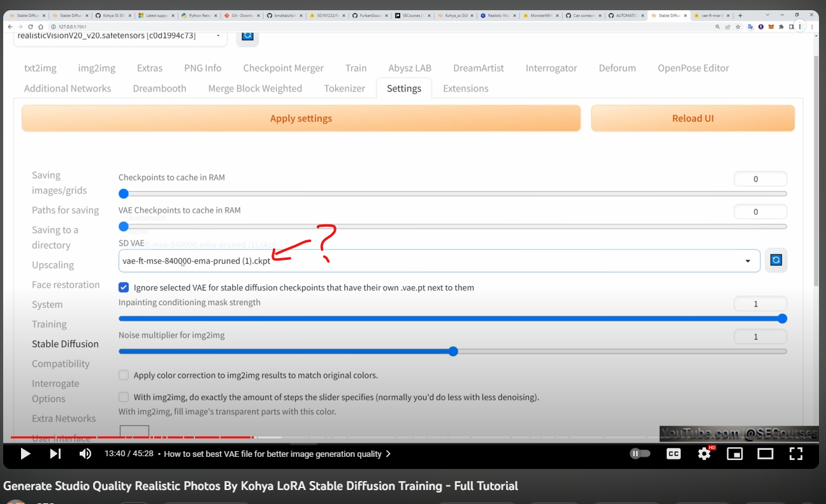This screenshot has height=504, width=826.
Task: Refresh the checkpoint list at the top
Action: [247, 37]
